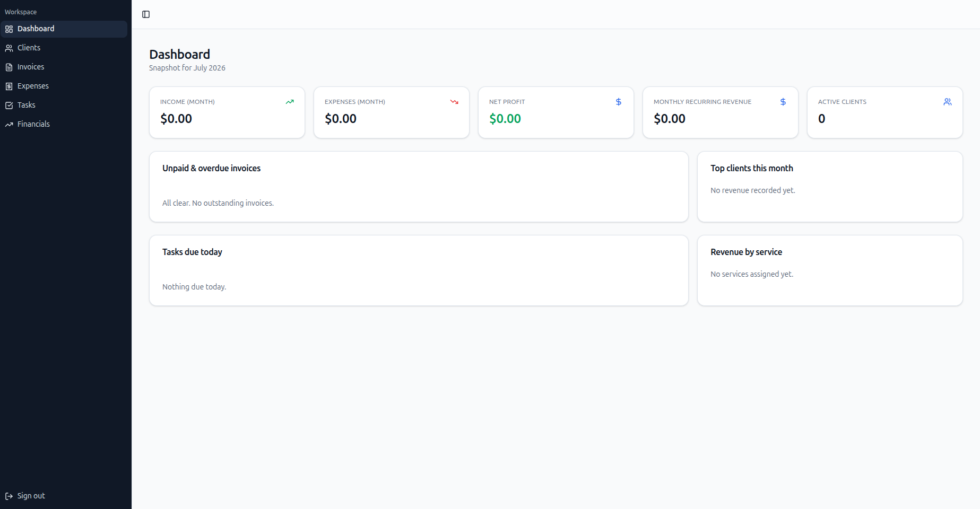This screenshot has width=980, height=509.
Task: Open the Dashboard menu item
Action: pyautogui.click(x=64, y=29)
